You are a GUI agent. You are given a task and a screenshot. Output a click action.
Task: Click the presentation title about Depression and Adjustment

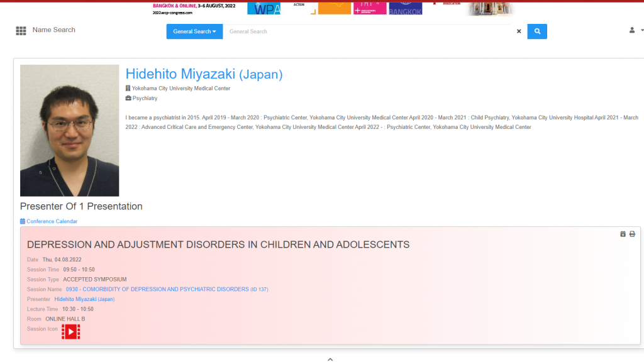coord(218,244)
